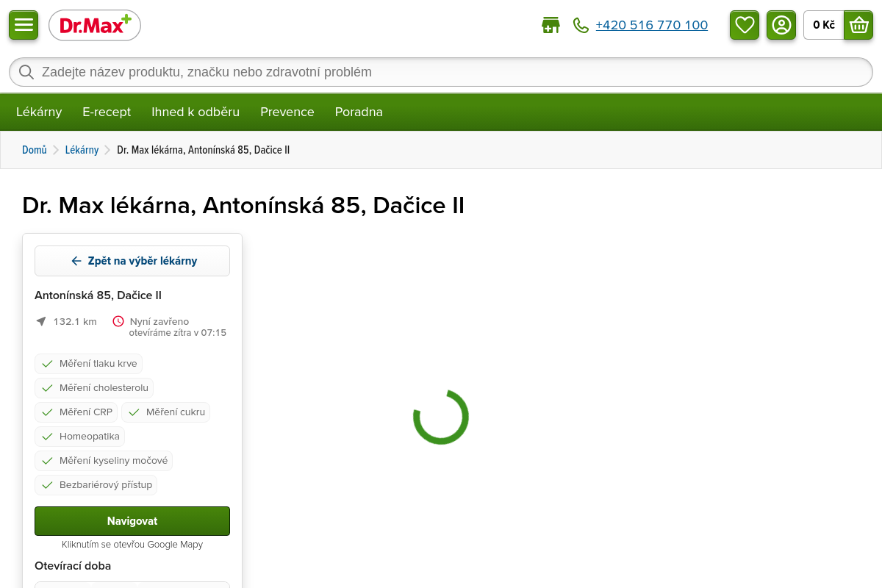Image resolution: width=882 pixels, height=588 pixels.
Task: Click the search magnifier icon
Action: pos(26,72)
